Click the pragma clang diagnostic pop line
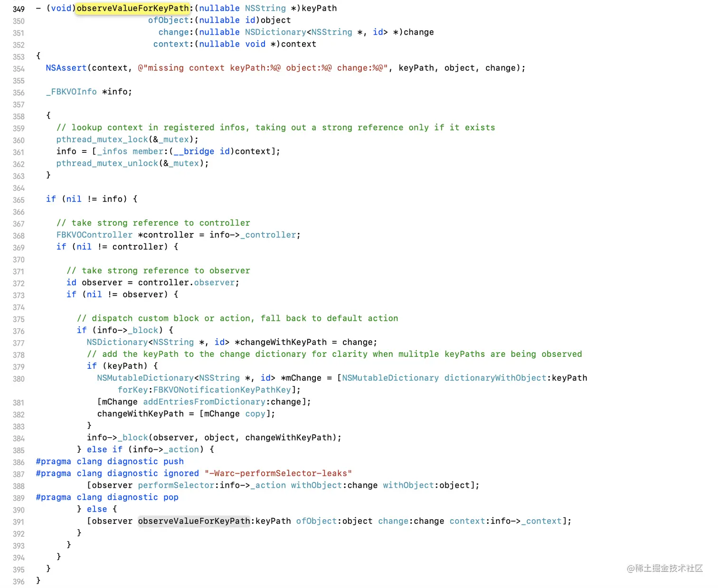The height and width of the screenshot is (588, 718). pos(107,497)
